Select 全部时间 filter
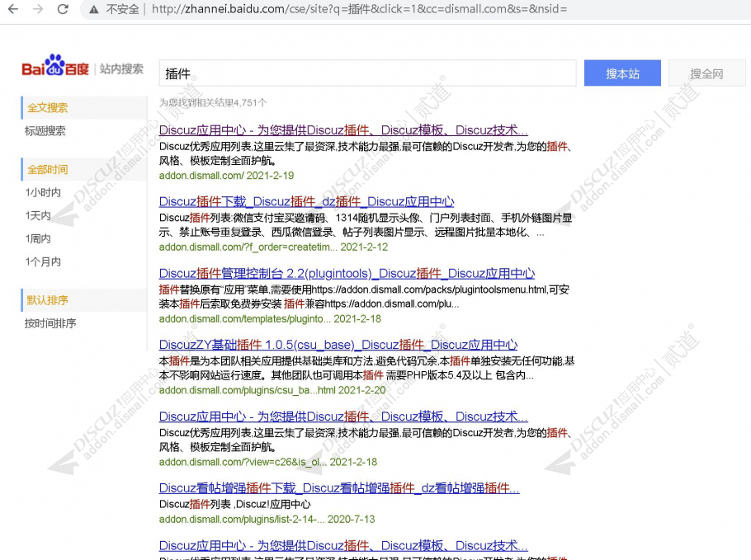Viewport: 751px width, 560px height. click(x=84, y=169)
